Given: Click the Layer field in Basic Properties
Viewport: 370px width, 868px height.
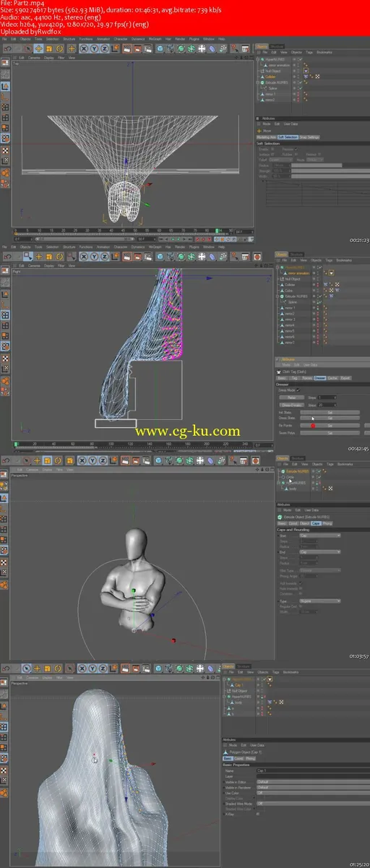Looking at the screenshot, I should (x=313, y=775).
